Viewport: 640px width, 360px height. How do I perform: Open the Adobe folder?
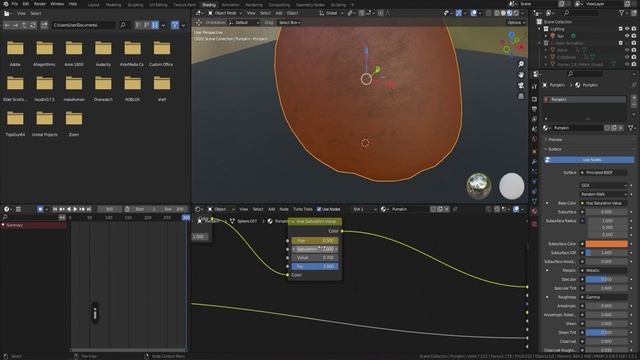(x=15, y=53)
